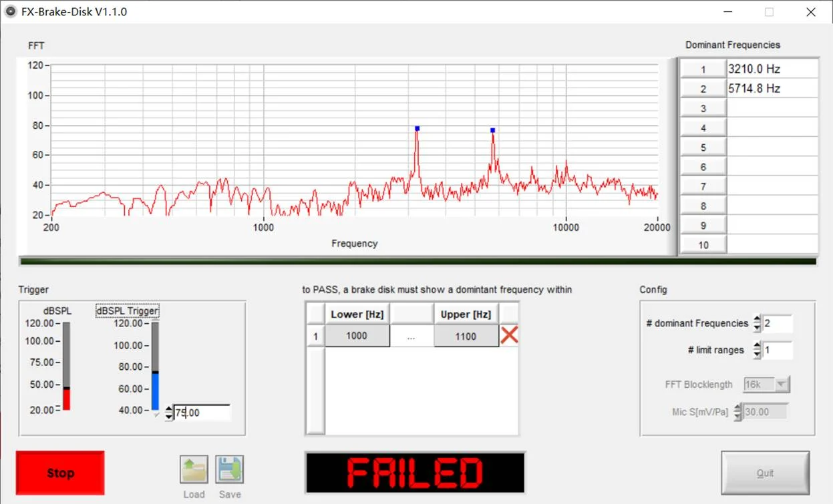This screenshot has height=504, width=833.
Task: Select dominant frequency row button 4
Action: 703,128
